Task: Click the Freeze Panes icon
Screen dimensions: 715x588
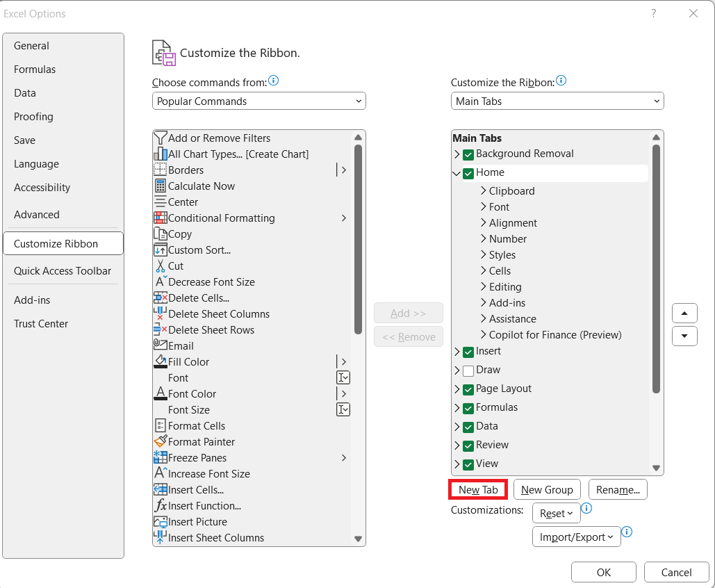Action: 160,457
